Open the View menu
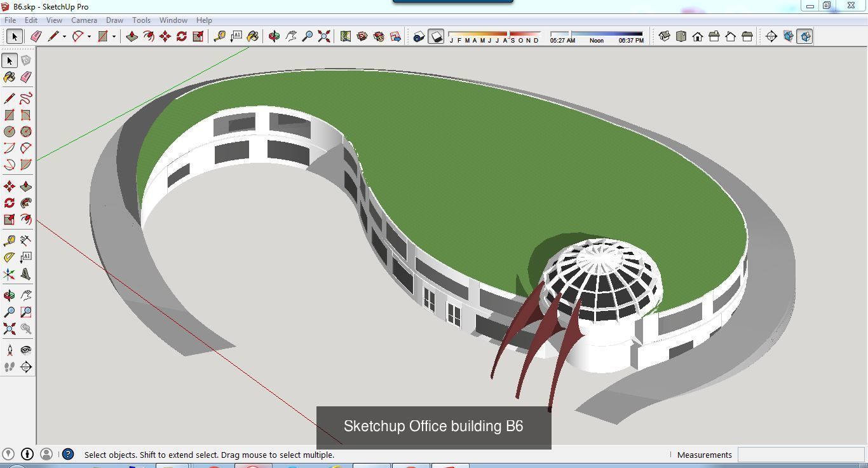The width and height of the screenshot is (868, 468). point(54,20)
